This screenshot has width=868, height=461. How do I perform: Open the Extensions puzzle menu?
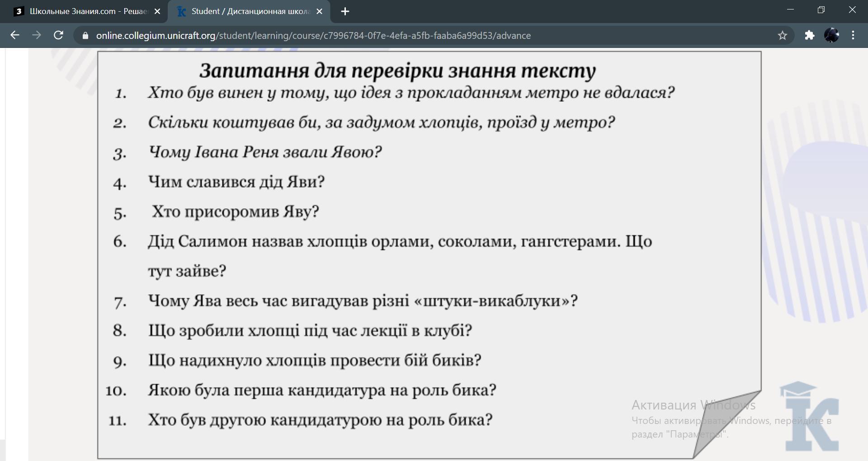[x=810, y=35]
